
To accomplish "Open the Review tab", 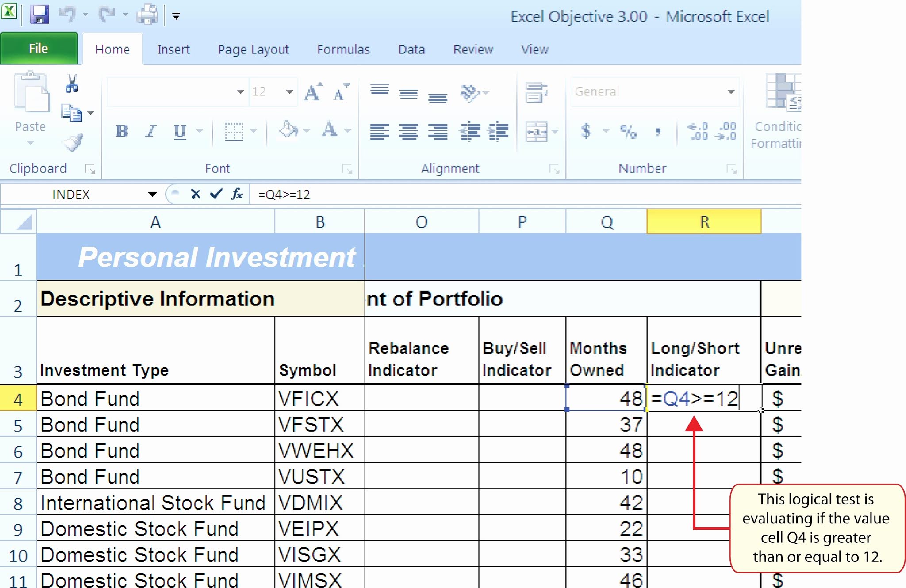I will click(473, 49).
